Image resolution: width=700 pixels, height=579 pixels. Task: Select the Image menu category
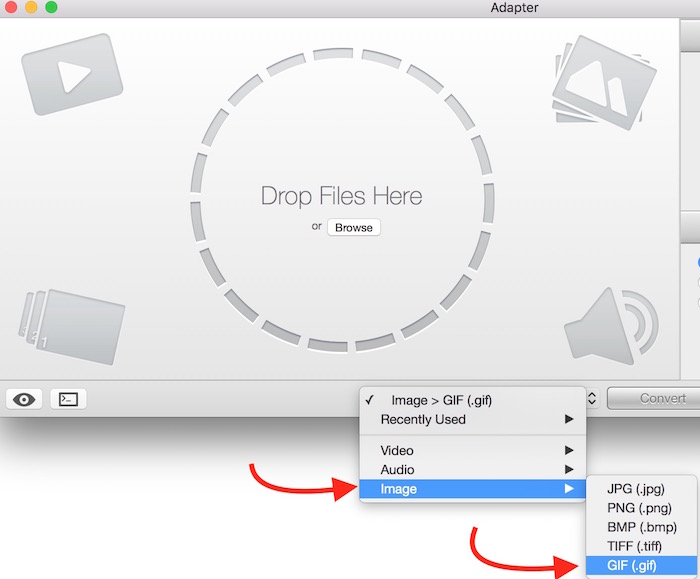(472, 489)
